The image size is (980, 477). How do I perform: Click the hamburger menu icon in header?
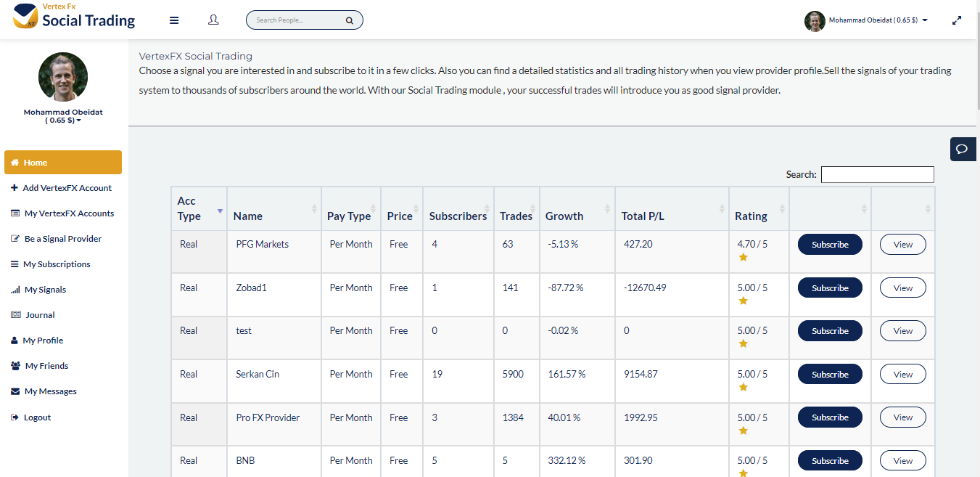coord(174,20)
